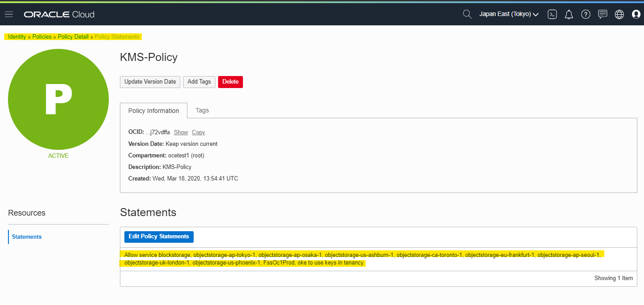Click the ACTIVE status label
The height and width of the screenshot is (305, 644).
click(x=58, y=156)
